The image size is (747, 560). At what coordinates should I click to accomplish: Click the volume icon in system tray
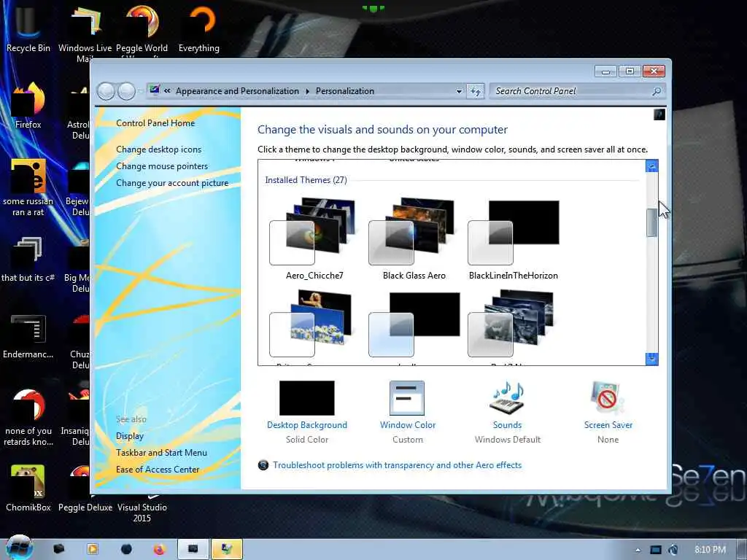(x=673, y=550)
